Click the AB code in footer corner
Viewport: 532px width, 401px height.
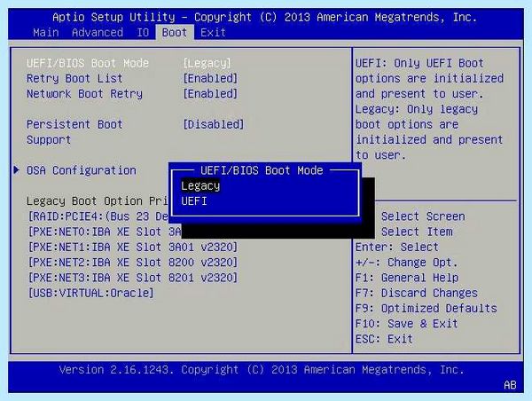pyautogui.click(x=510, y=385)
